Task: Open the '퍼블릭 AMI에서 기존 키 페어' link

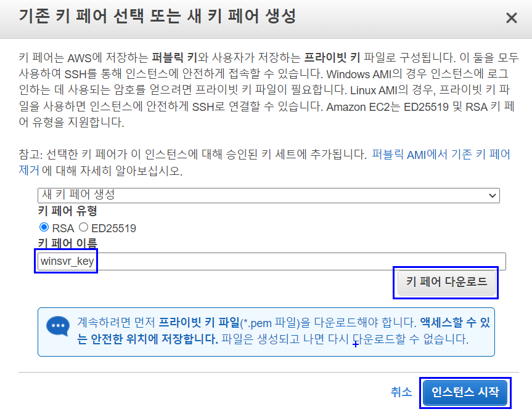Action: click(x=441, y=155)
